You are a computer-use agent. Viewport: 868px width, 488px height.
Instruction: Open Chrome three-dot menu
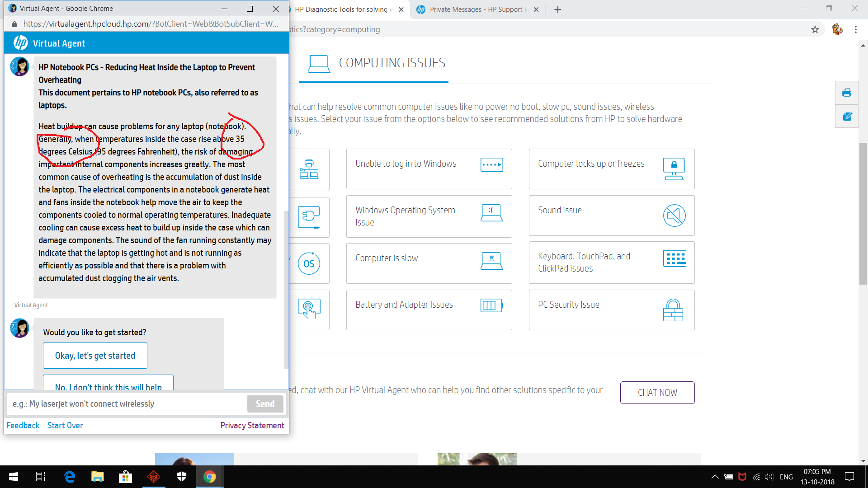(855, 29)
